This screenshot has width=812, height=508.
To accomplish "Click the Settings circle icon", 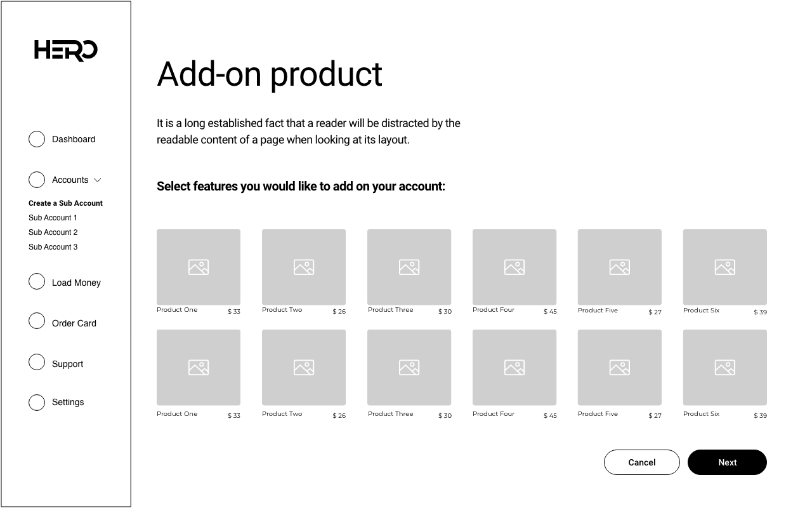I will click(37, 403).
